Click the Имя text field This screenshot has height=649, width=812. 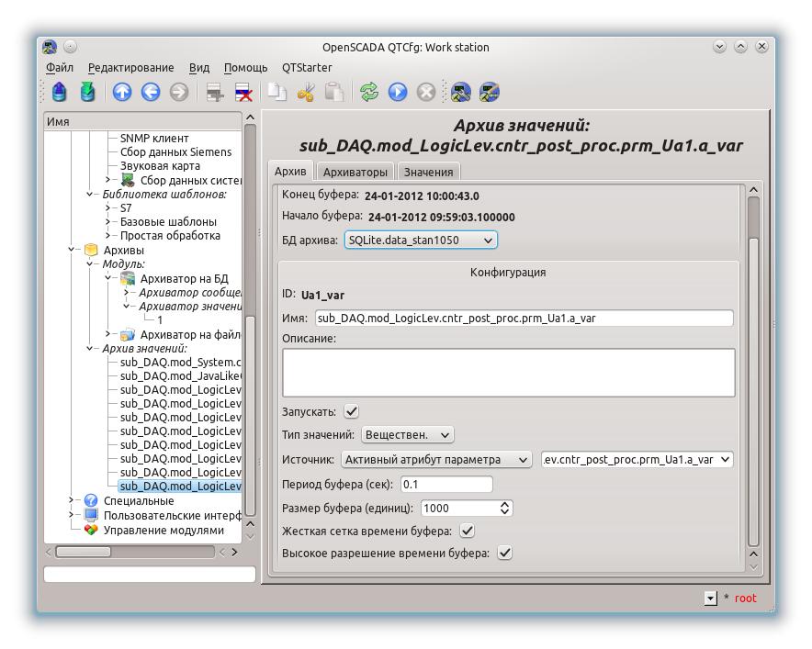[524, 318]
